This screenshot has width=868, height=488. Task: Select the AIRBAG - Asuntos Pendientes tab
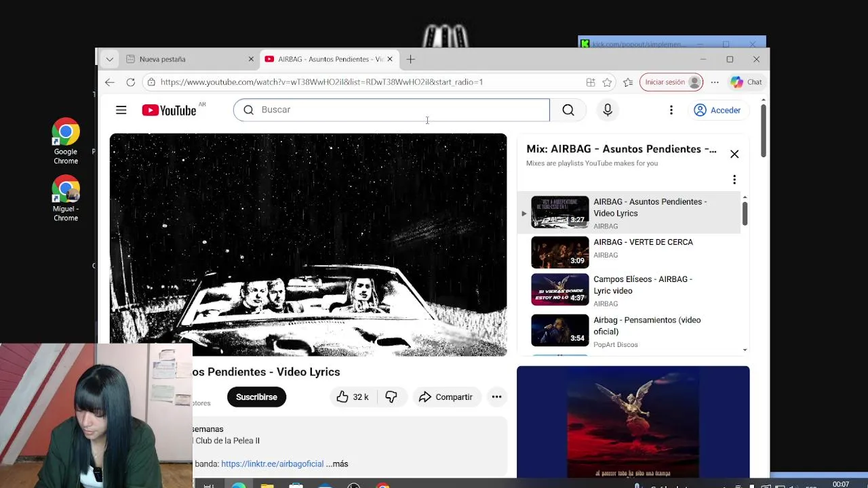(x=330, y=59)
